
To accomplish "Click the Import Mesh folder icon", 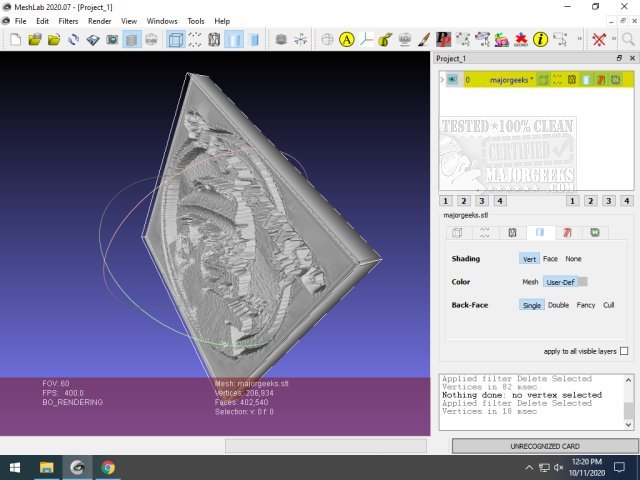I will 54,40.
